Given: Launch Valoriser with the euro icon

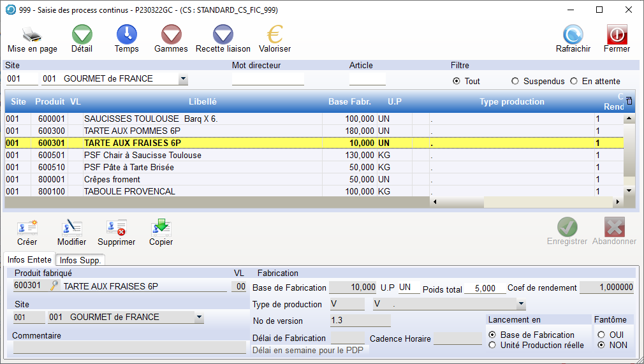Looking at the screenshot, I should 275,38.
